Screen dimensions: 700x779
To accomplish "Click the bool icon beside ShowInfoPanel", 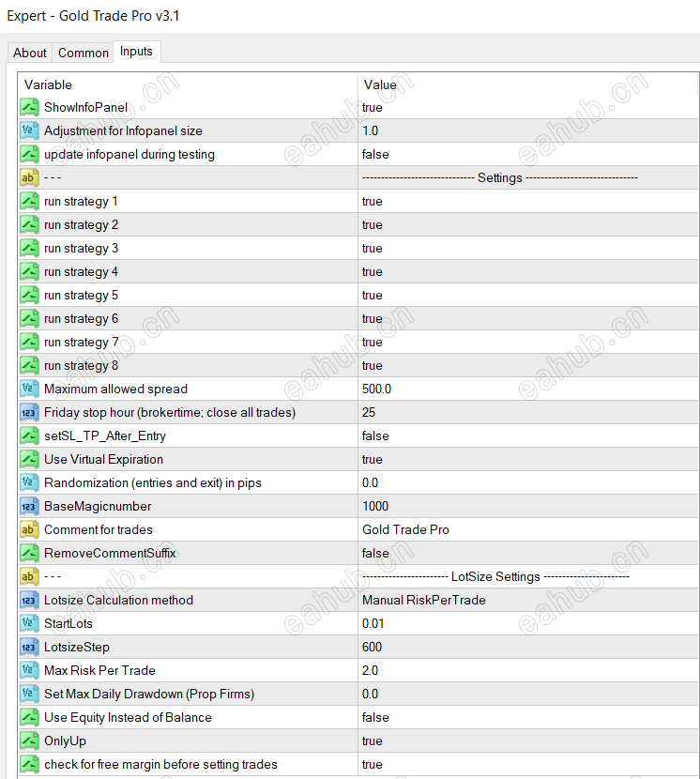I will (x=29, y=107).
